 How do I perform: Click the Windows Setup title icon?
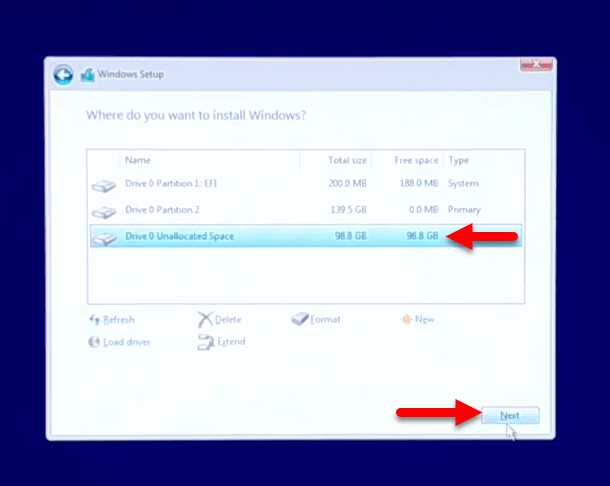click(x=88, y=75)
